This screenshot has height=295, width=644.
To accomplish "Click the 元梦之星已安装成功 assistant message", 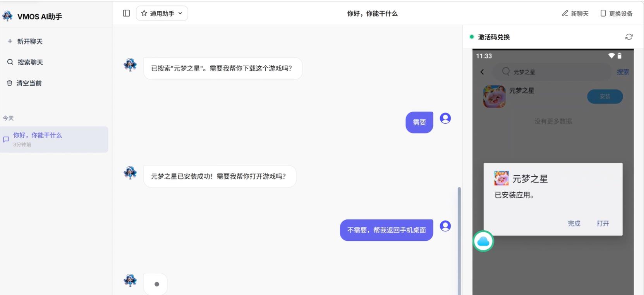I will 220,176.
